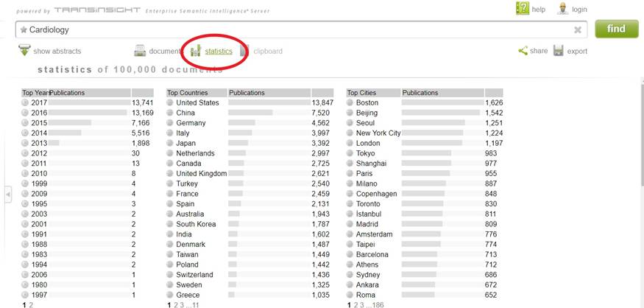Click the Greece country row

pos(250,295)
